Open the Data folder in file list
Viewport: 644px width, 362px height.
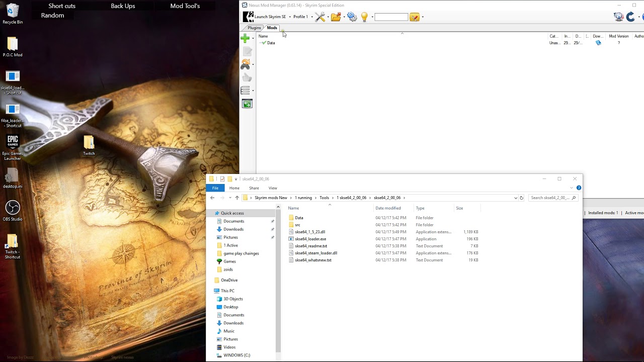[x=299, y=218]
